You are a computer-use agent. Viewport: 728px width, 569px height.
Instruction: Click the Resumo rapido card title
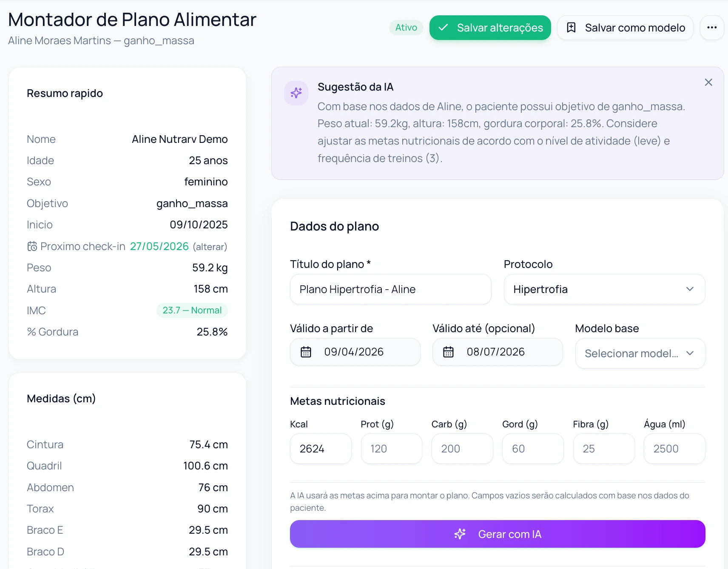(x=65, y=94)
